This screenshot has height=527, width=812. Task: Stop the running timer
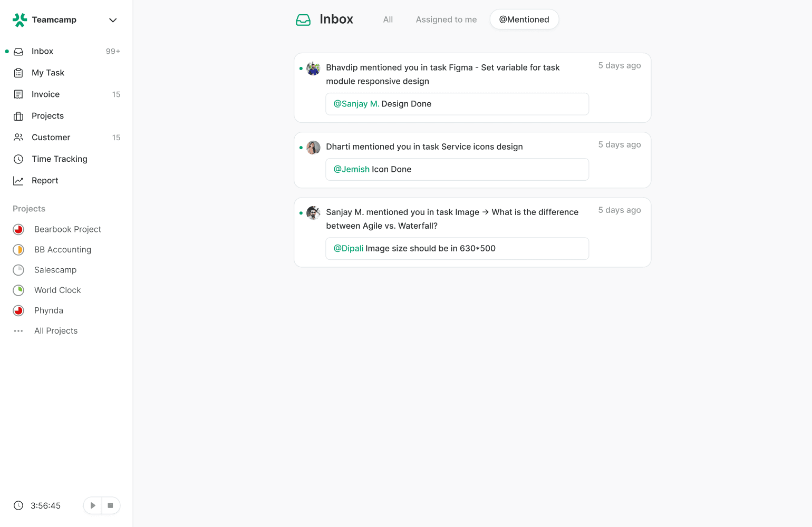pos(110,505)
